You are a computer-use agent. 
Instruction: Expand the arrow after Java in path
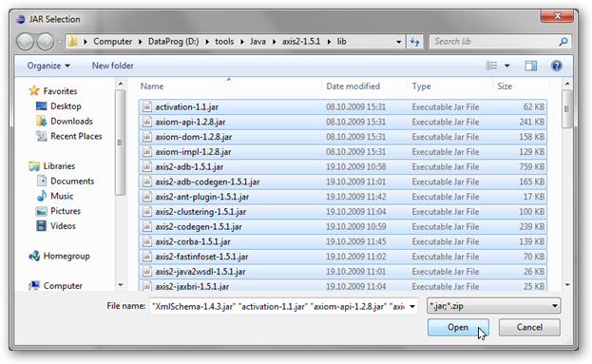[274, 42]
